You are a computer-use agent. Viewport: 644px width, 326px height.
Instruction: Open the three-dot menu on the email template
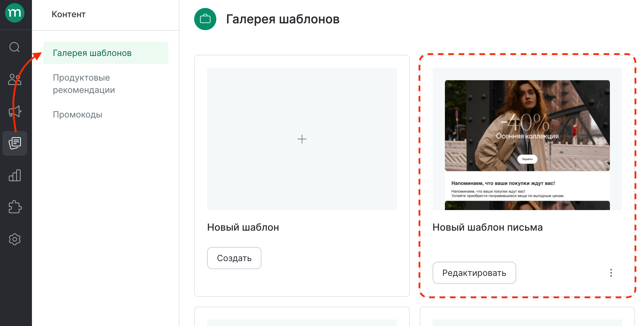click(x=611, y=272)
